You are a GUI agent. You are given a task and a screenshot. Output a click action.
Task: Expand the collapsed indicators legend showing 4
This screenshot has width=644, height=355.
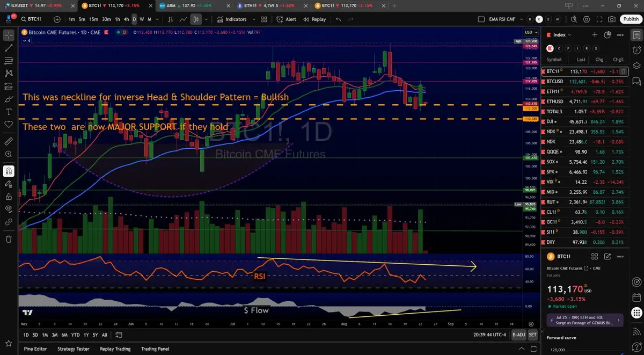[26, 40]
